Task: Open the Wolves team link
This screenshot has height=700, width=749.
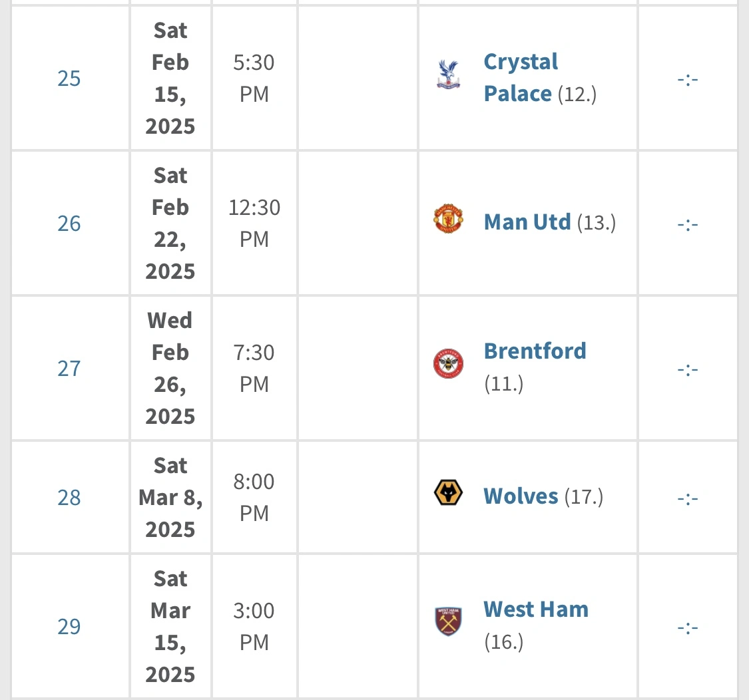Action: tap(521, 496)
